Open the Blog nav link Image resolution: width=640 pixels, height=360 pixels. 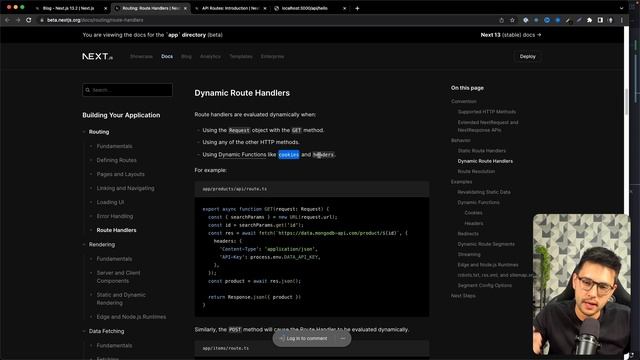click(x=186, y=56)
